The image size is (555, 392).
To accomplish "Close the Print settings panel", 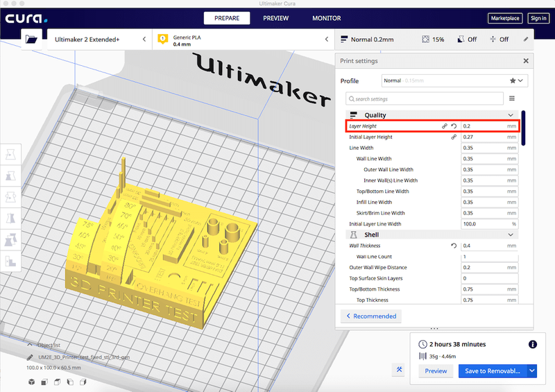I will (525, 61).
